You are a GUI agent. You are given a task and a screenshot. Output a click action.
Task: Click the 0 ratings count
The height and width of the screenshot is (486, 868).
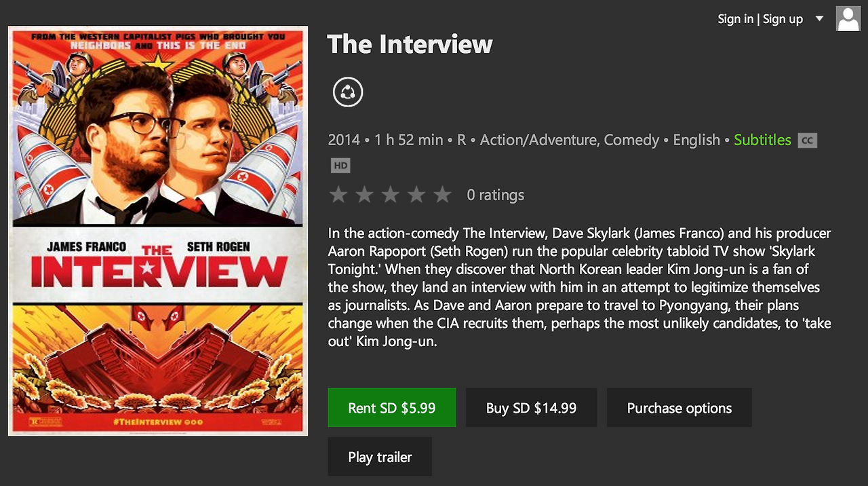point(495,195)
